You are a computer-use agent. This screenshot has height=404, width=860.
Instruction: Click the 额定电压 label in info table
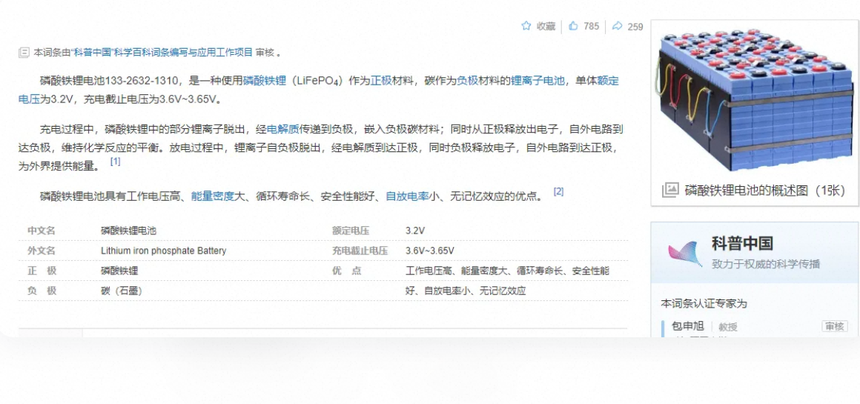350,231
